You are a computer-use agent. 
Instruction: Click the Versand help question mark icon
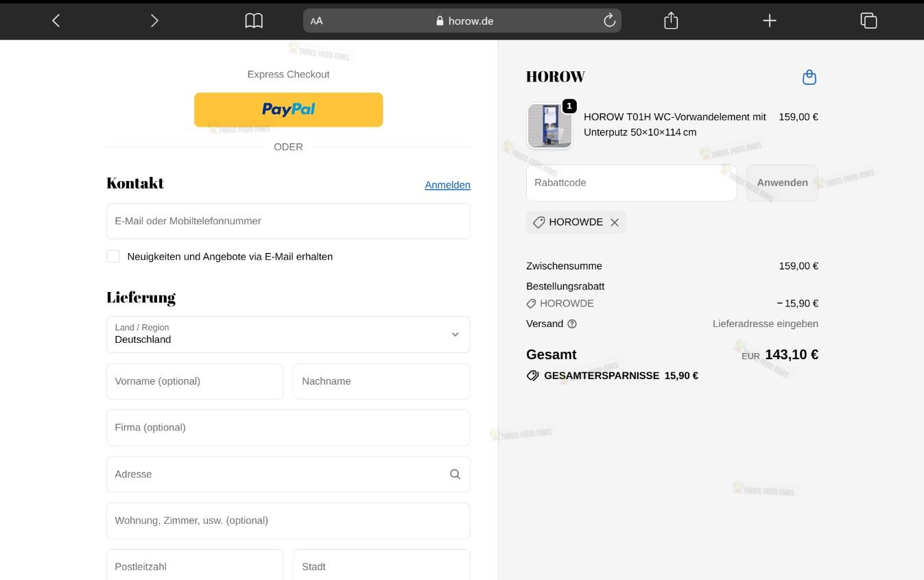click(572, 324)
